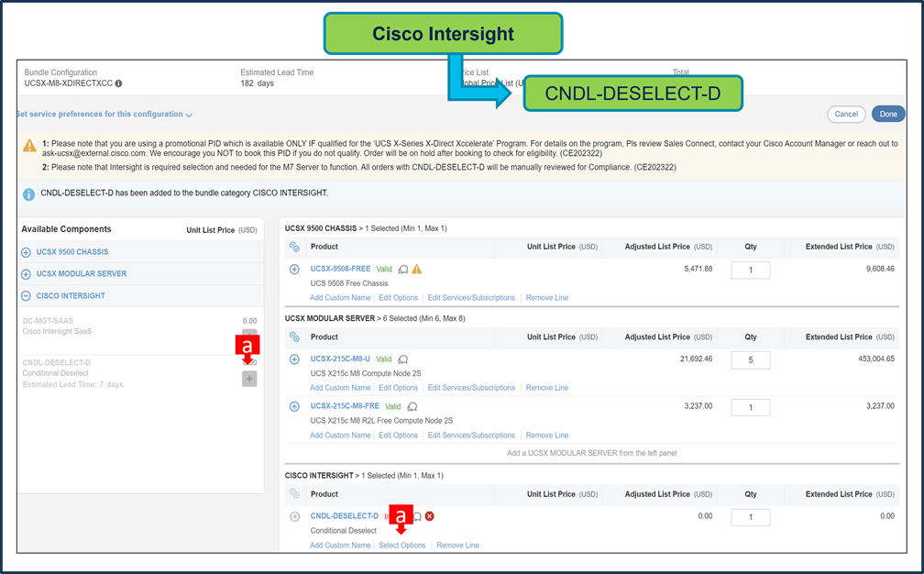Click Edit Options under UCSX-215C-M8-FRE
This screenshot has width=924, height=574.
click(x=399, y=435)
